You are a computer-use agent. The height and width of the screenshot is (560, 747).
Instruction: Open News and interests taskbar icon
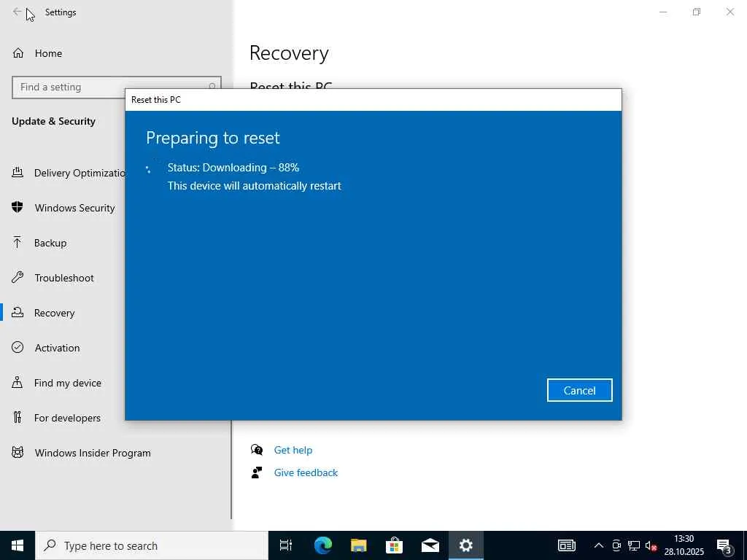(x=567, y=545)
